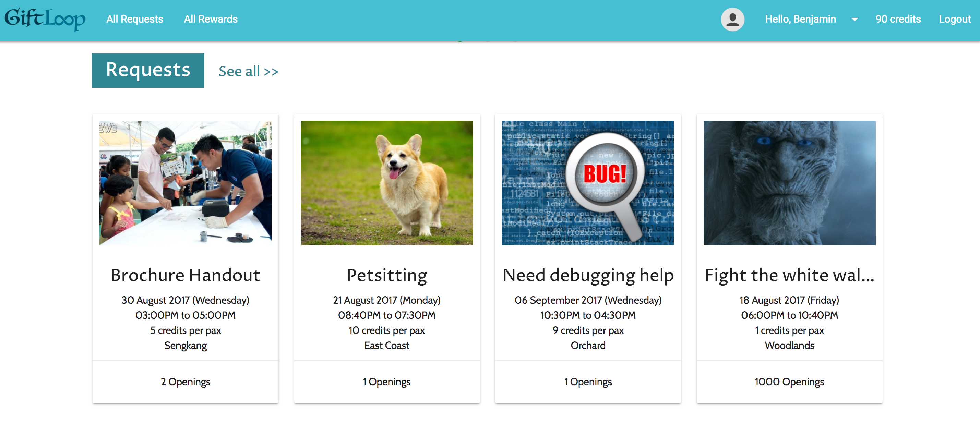Viewport: 980px width, 423px height.
Task: Click the 2 Openings footer
Action: [x=185, y=382]
